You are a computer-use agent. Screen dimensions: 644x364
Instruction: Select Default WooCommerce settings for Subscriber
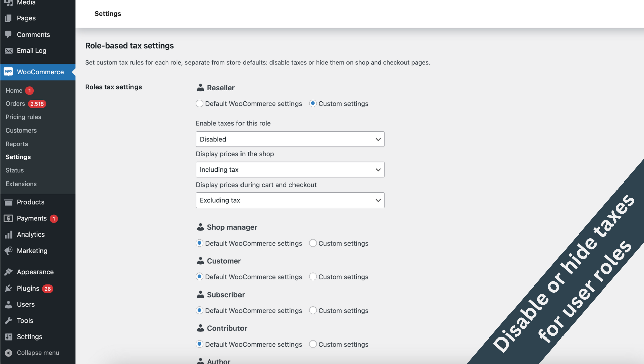[199, 310]
